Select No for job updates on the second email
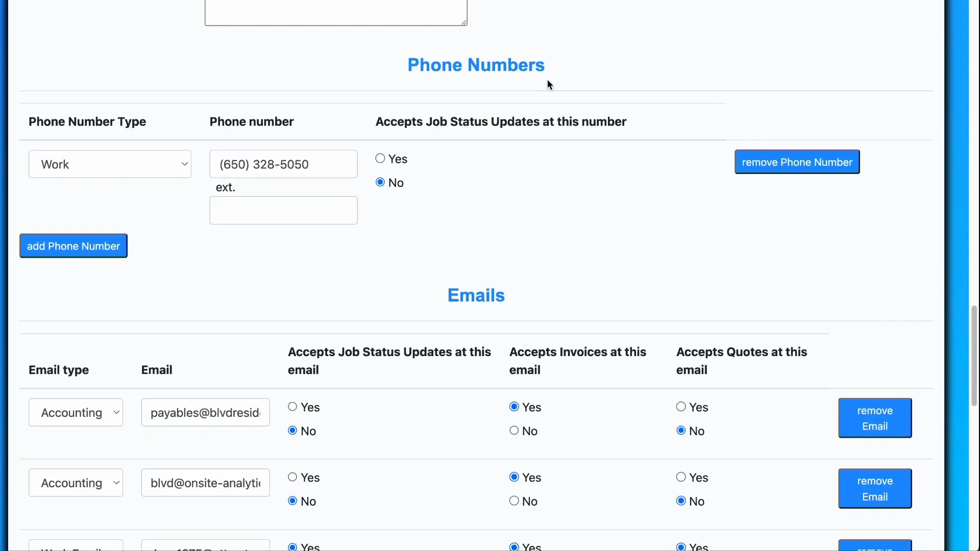980x551 pixels. coord(292,500)
